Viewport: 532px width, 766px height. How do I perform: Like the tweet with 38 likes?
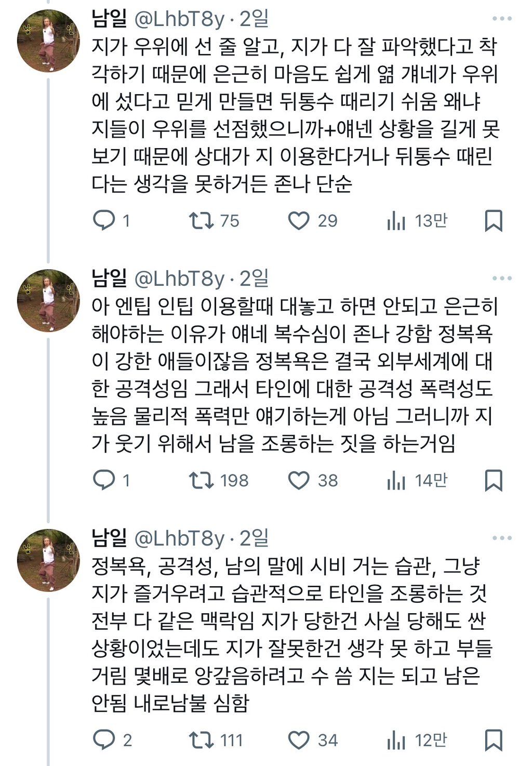299,480
